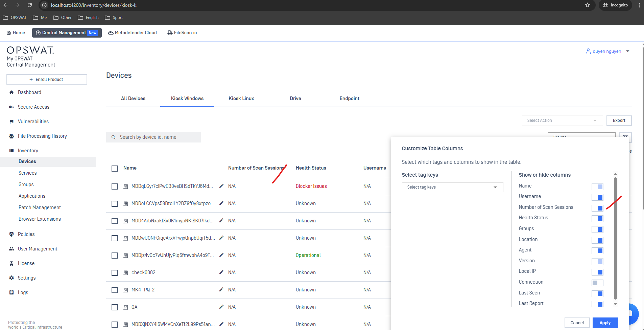Switch to the Drive tab
644x330 pixels.
tap(295, 98)
